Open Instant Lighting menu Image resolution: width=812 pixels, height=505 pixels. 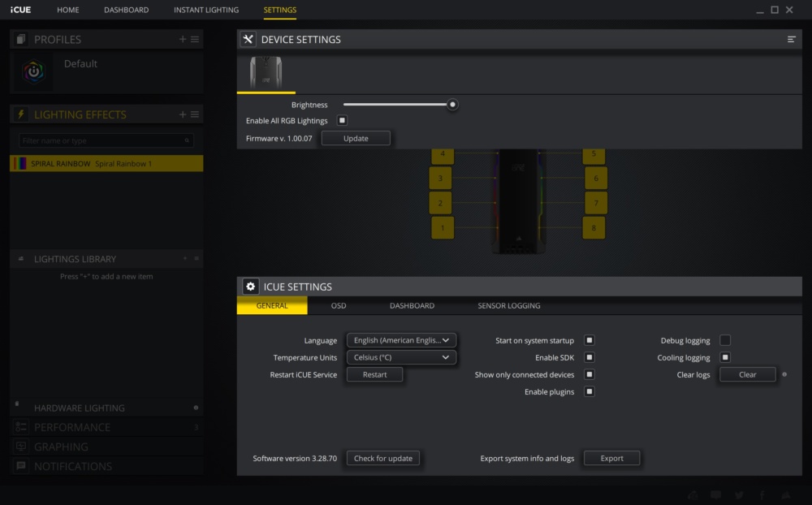pos(206,10)
